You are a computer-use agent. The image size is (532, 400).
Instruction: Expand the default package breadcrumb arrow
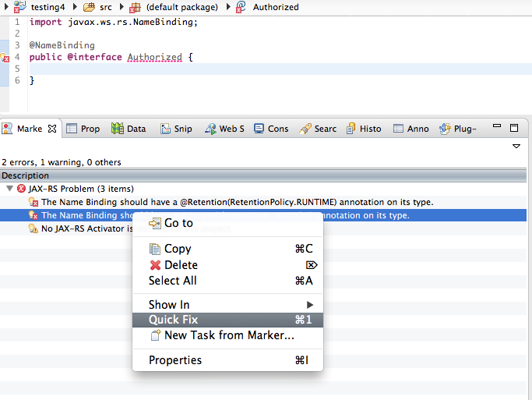[122, 7]
